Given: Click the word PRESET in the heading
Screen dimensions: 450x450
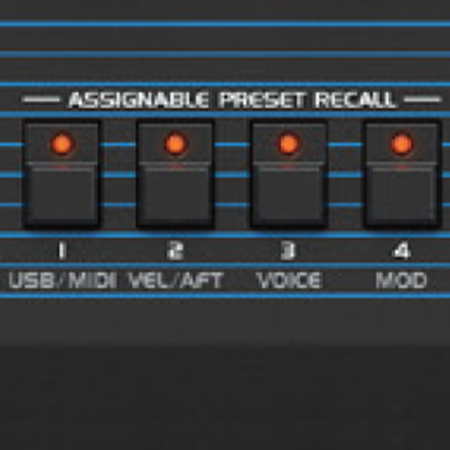Looking at the screenshot, I should tap(262, 100).
